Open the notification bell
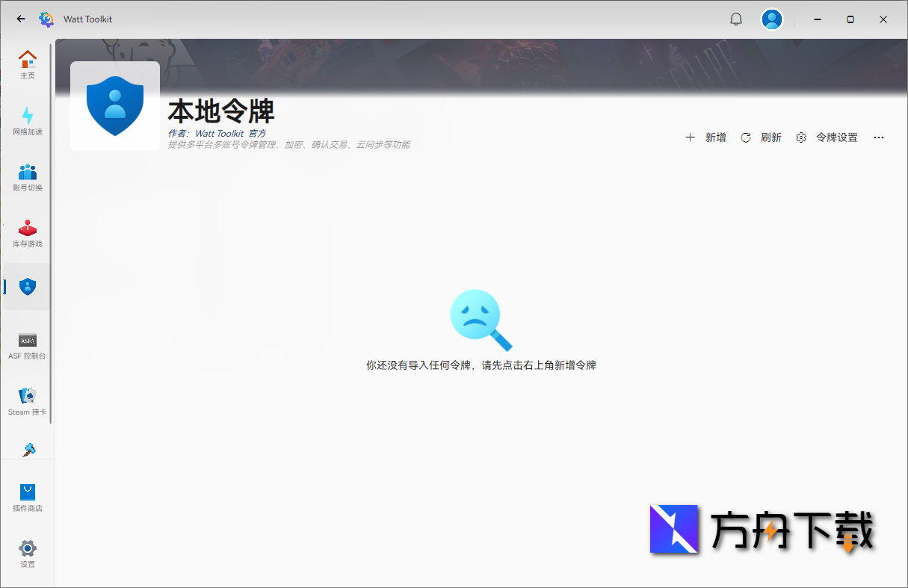Screen dimensions: 908x588 pos(736,19)
